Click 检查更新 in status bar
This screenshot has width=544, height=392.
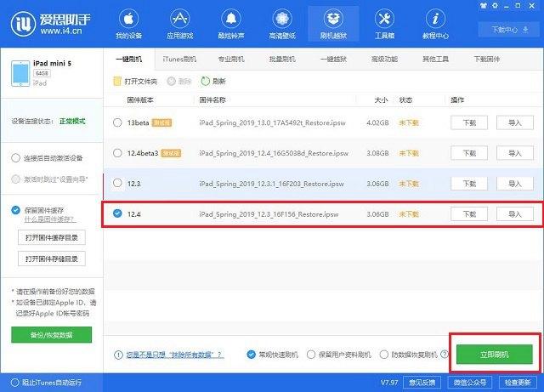[518, 383]
